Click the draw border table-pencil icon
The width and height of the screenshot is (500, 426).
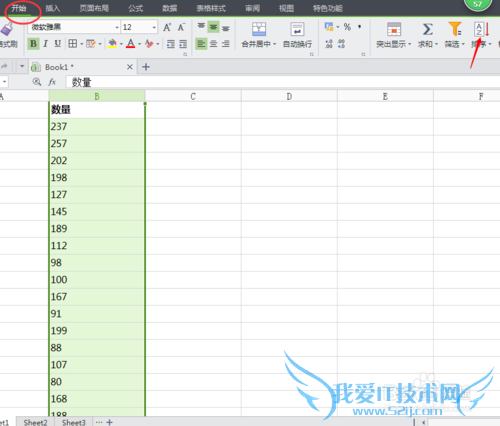(x=91, y=44)
